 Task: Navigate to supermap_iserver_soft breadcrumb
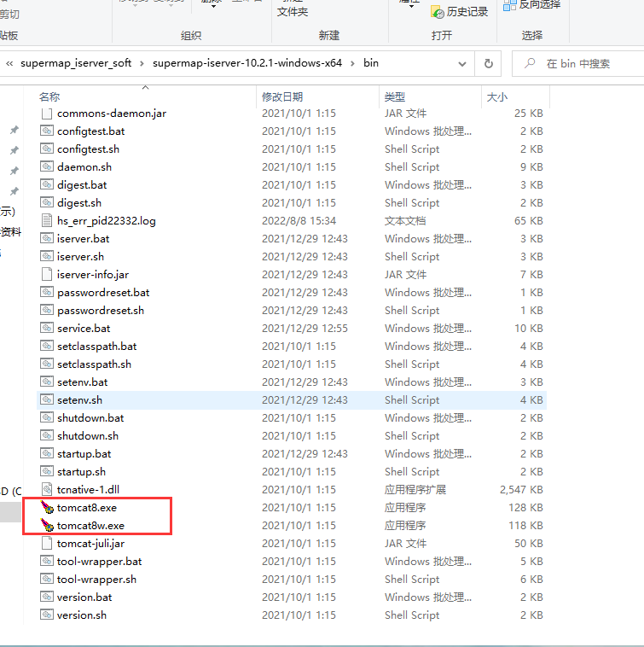pyautogui.click(x=76, y=63)
